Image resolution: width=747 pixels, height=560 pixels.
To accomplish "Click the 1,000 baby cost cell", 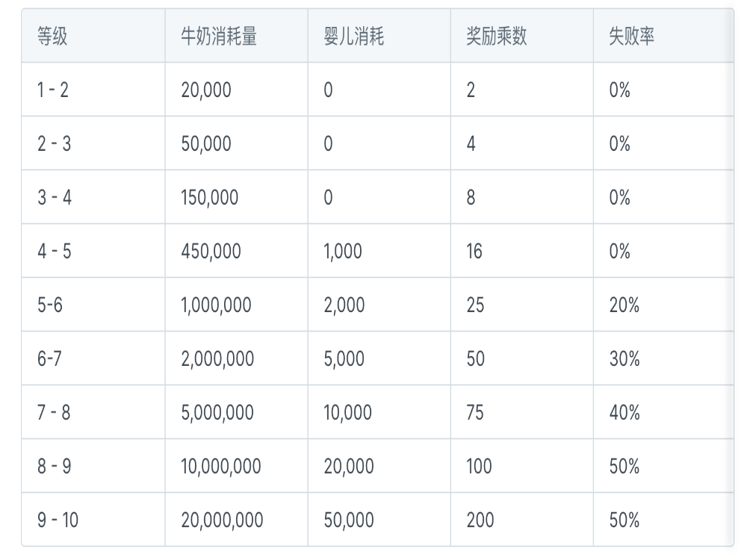I will click(x=379, y=251).
